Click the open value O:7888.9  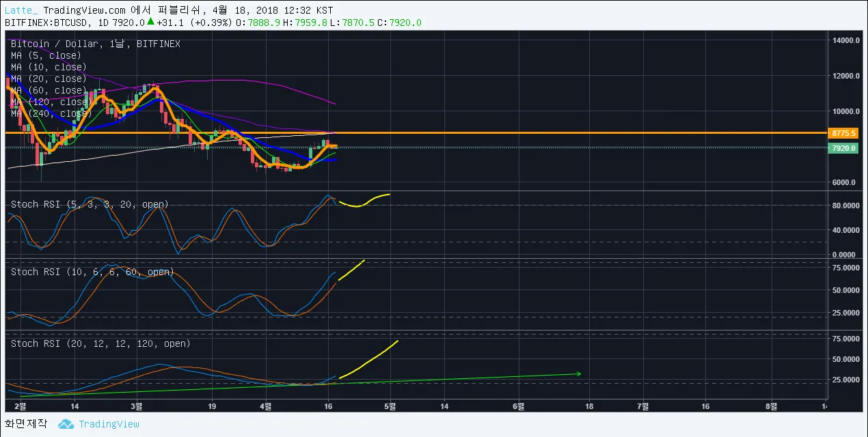pyautogui.click(x=258, y=23)
